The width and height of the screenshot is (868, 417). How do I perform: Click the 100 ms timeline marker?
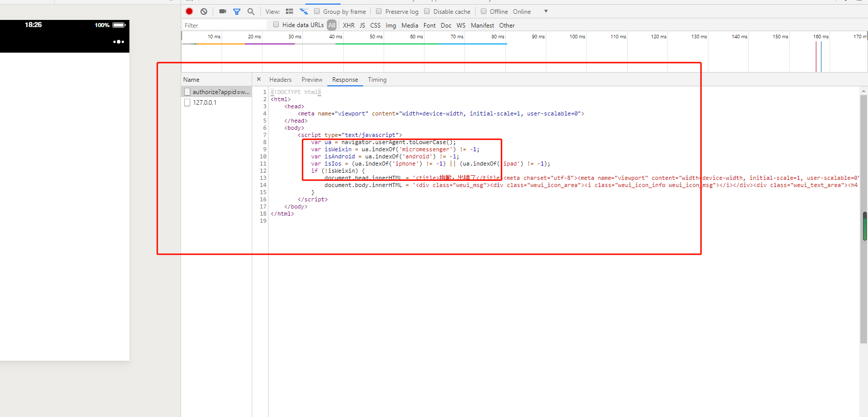coord(577,36)
